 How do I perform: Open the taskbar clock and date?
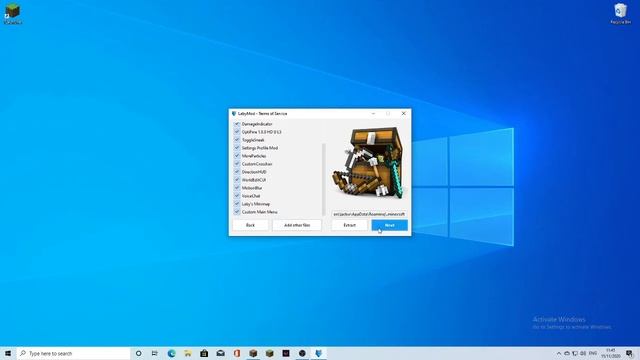[611, 353]
